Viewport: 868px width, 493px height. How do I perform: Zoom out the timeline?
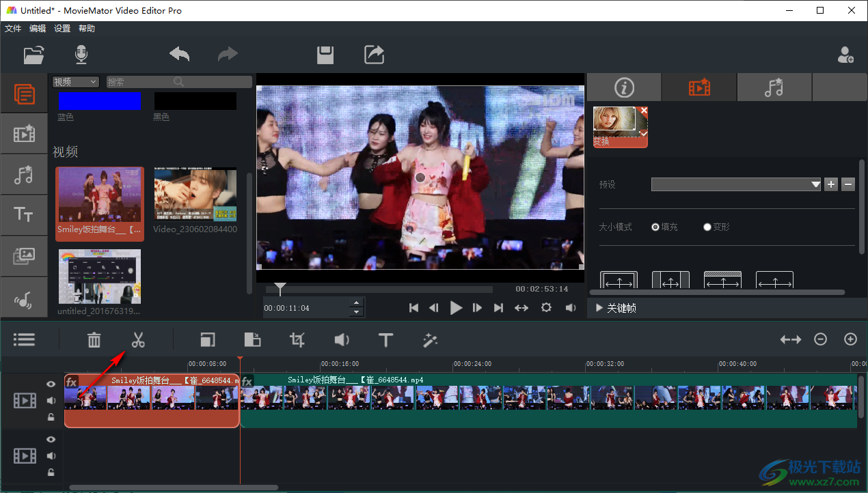coord(821,339)
